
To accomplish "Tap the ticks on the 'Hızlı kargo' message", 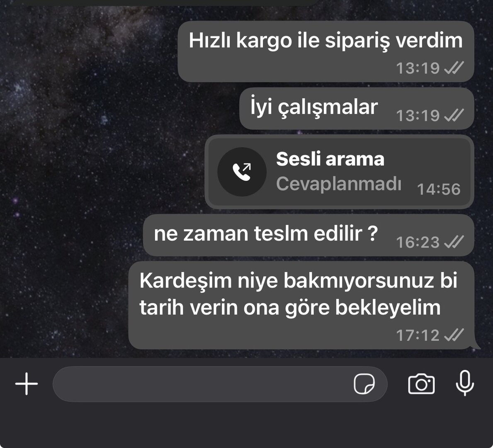I will click(x=454, y=68).
